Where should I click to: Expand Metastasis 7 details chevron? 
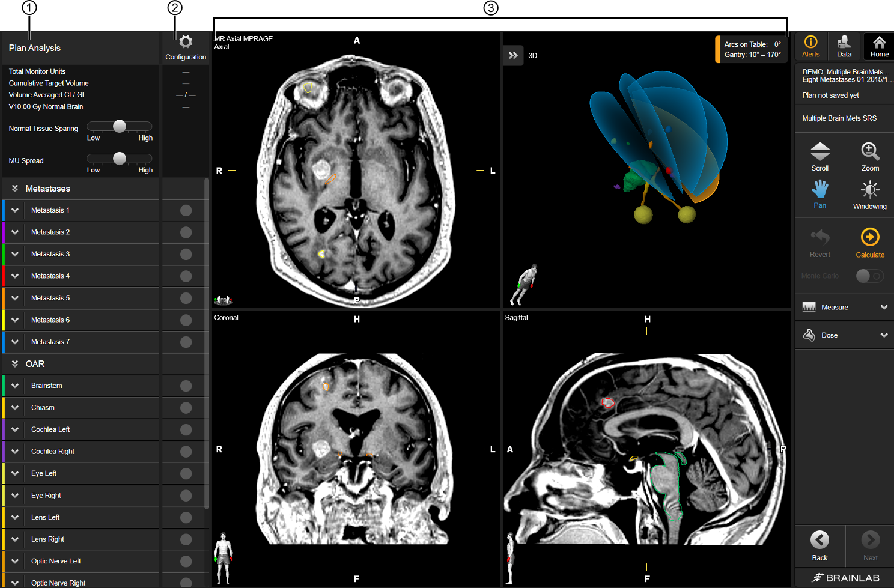[x=15, y=342]
